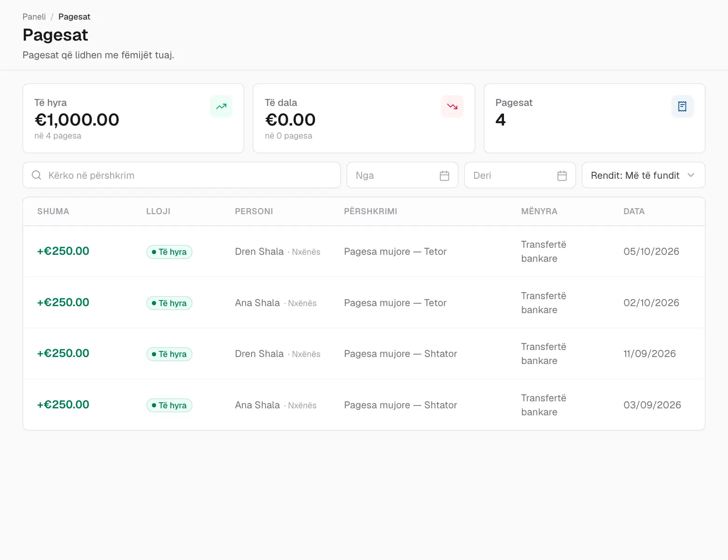Go to Paneli breadcrumb link
This screenshot has height=560, width=728.
(34, 17)
